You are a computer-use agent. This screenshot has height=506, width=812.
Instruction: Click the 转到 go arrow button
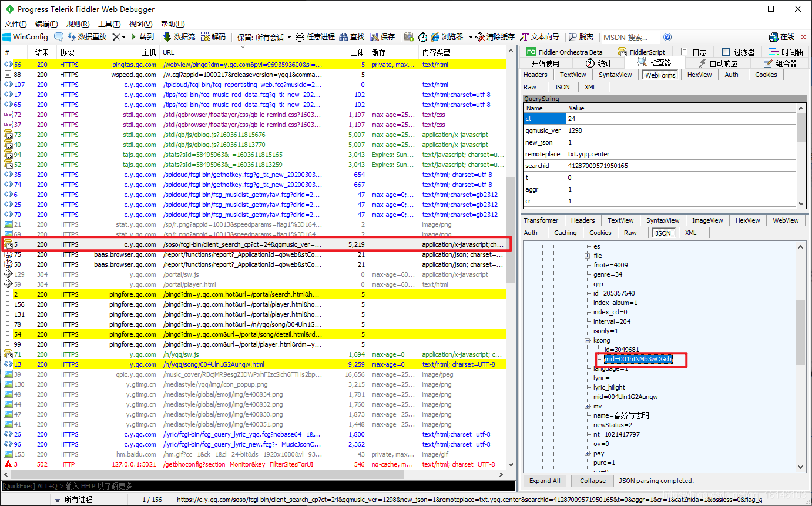[x=142, y=37]
